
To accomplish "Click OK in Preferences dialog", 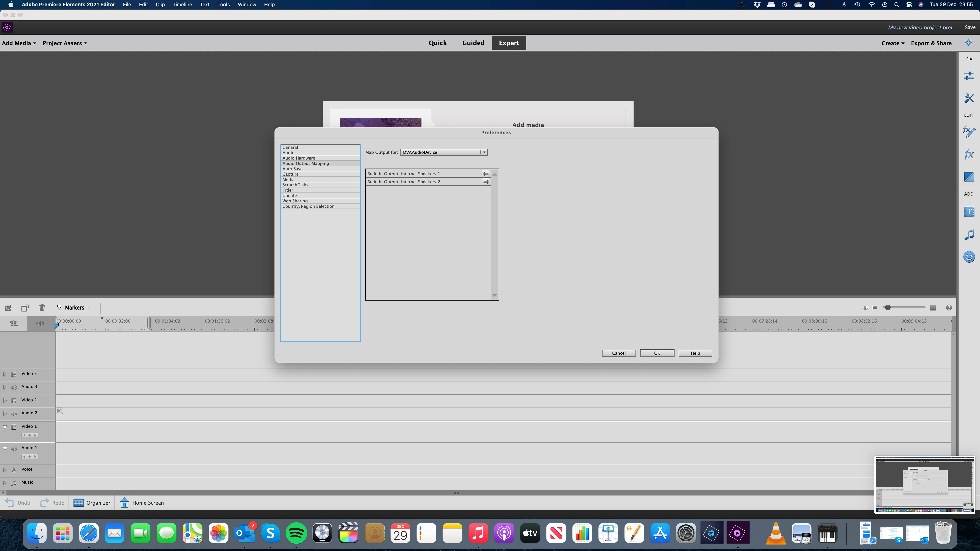I will click(657, 353).
